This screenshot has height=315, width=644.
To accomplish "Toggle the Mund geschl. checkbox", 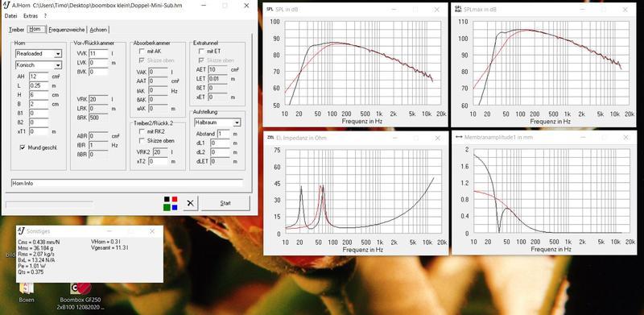I will click(x=23, y=147).
